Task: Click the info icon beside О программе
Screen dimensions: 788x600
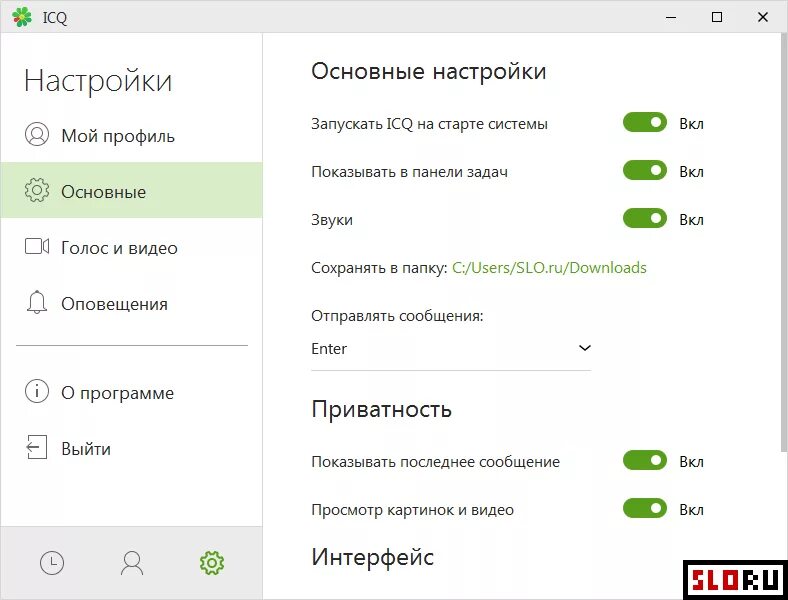Action: tap(37, 391)
